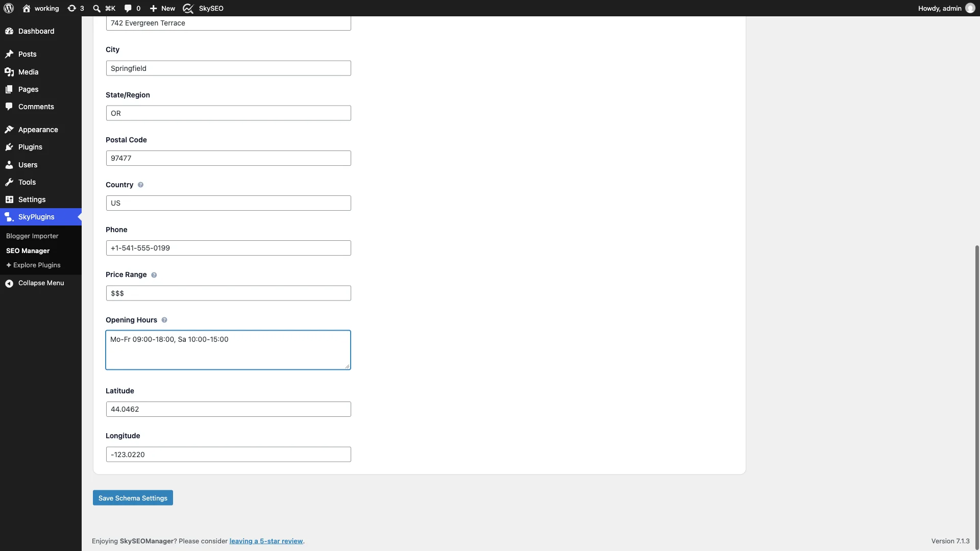This screenshot has width=980, height=551.
Task: Click the Plugins plug icon
Action: click(x=9, y=147)
